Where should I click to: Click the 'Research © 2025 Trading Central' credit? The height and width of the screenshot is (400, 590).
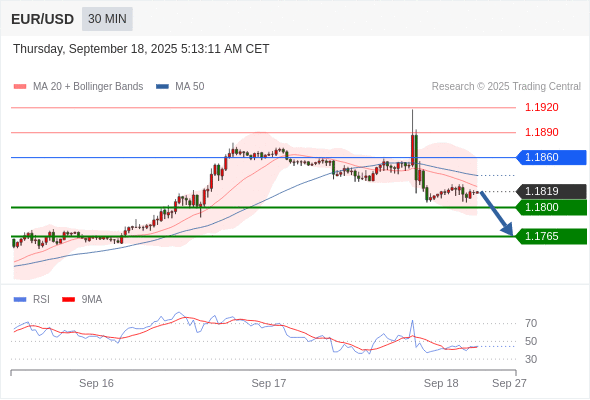pos(506,87)
